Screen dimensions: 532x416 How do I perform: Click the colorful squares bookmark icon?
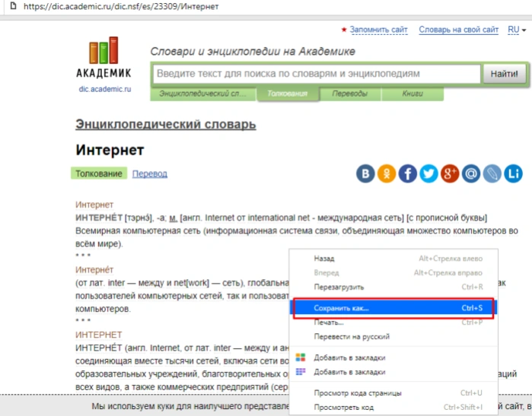[301, 357]
